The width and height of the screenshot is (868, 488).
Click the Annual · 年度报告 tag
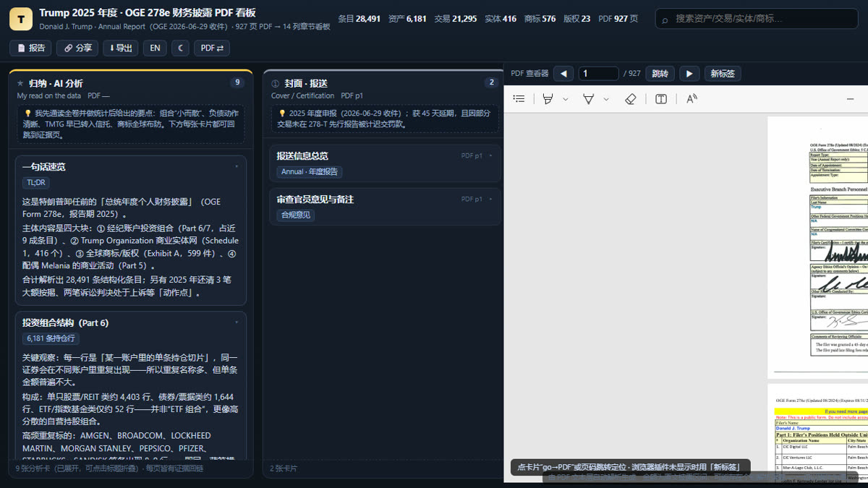(x=310, y=172)
